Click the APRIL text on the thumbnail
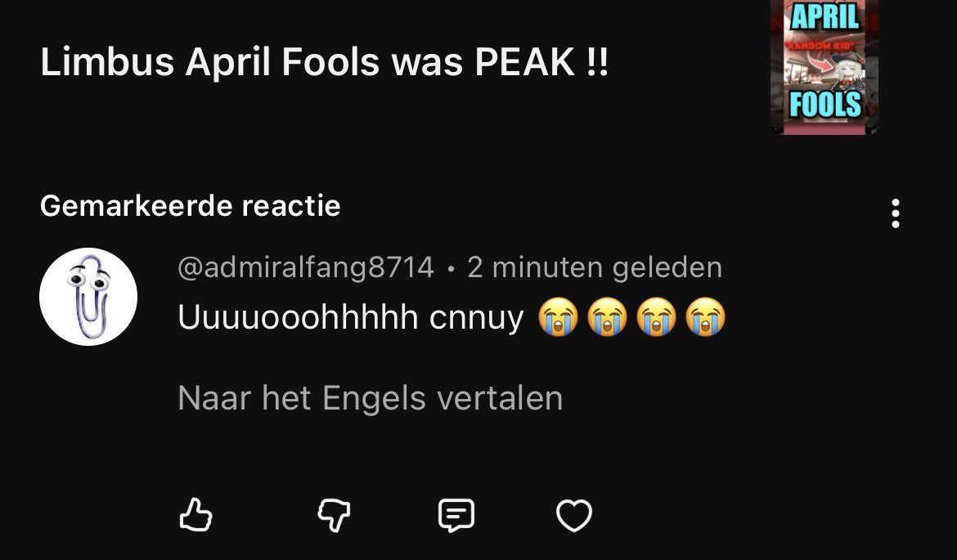The image size is (957, 560). (x=825, y=16)
